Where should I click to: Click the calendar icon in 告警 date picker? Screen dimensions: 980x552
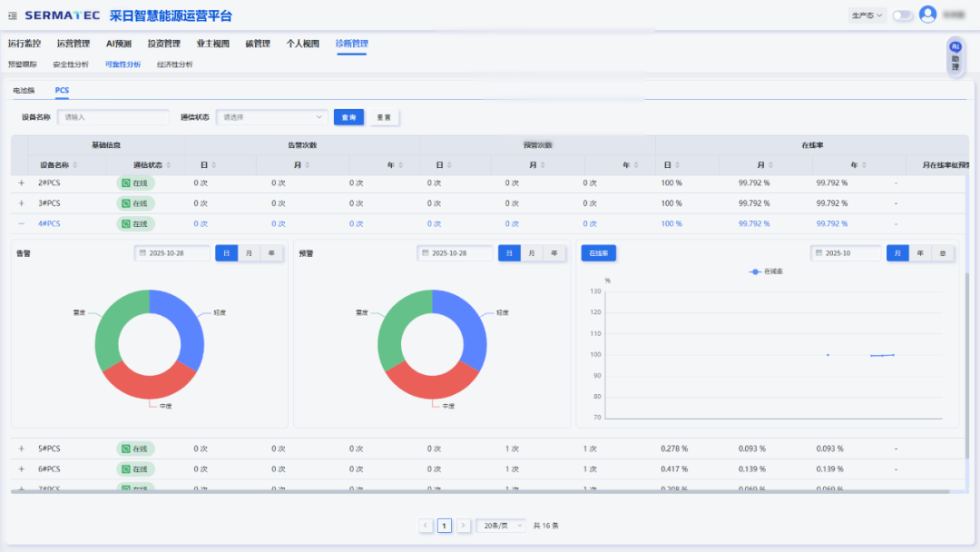(x=142, y=253)
